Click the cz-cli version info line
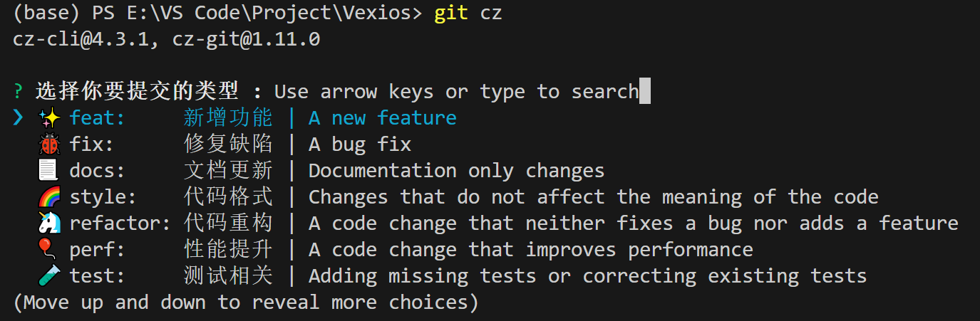Image resolution: width=980 pixels, height=321 pixels. tap(166, 40)
